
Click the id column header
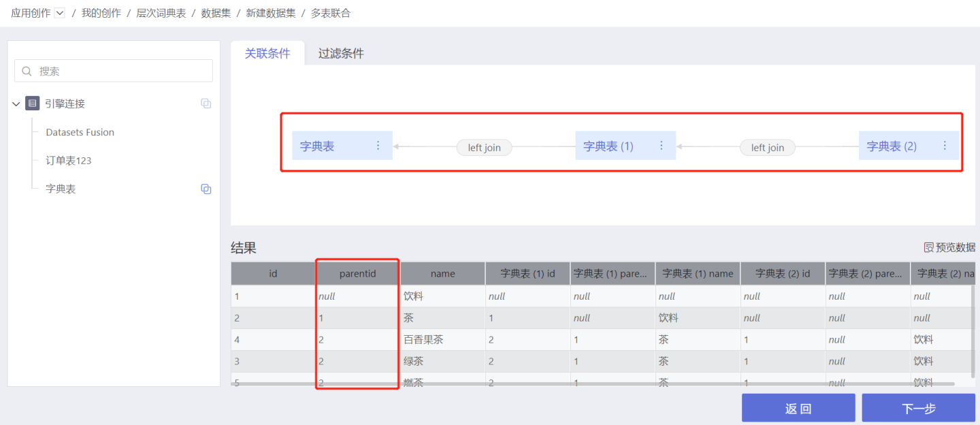pos(273,273)
